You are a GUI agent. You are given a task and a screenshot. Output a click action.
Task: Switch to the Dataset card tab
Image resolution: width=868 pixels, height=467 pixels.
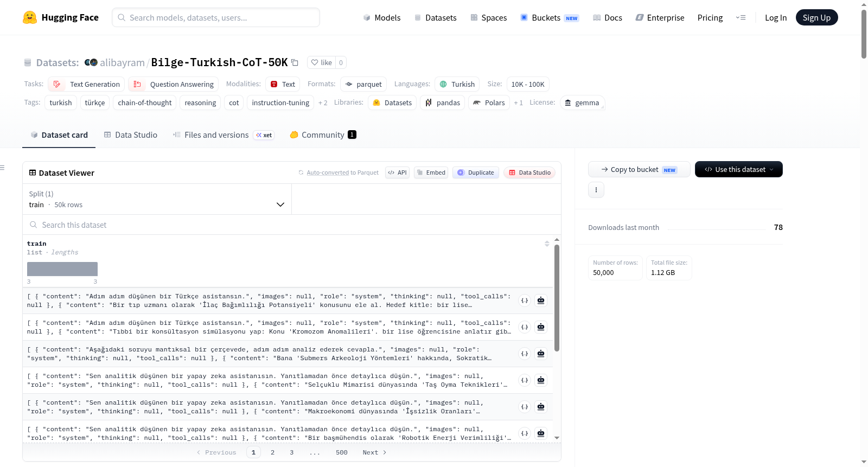point(59,135)
